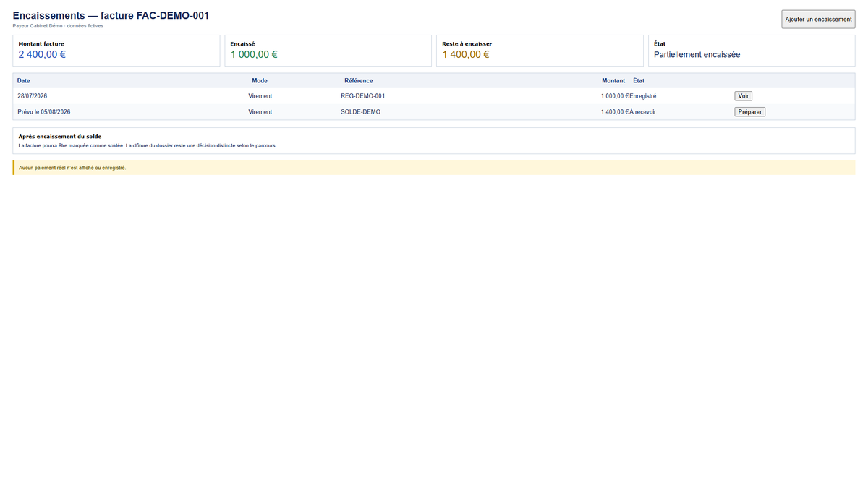Click the REG-DEMO-001 reference
The image size is (868, 488).
click(363, 95)
